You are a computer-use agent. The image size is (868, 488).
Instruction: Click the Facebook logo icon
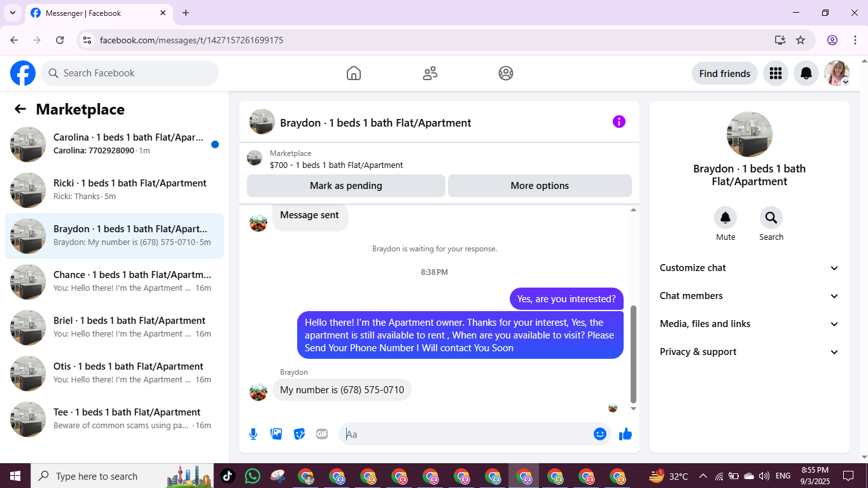pyautogui.click(x=23, y=73)
